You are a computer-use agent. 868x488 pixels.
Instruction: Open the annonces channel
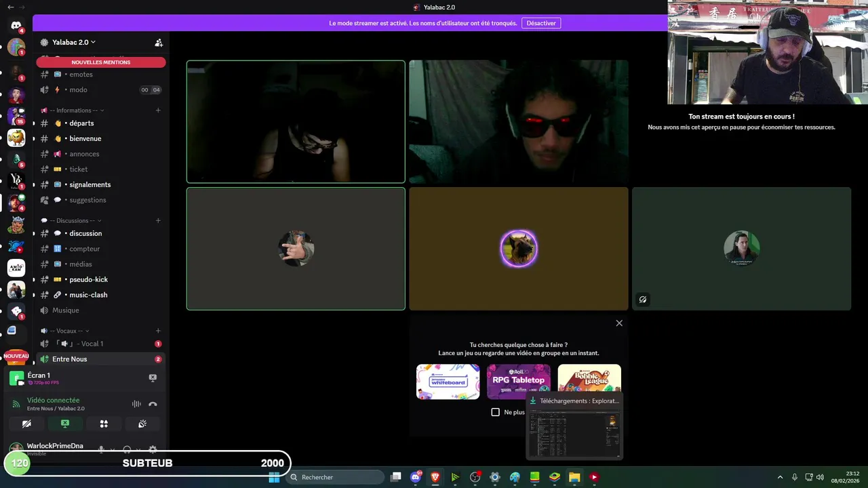click(x=100, y=154)
